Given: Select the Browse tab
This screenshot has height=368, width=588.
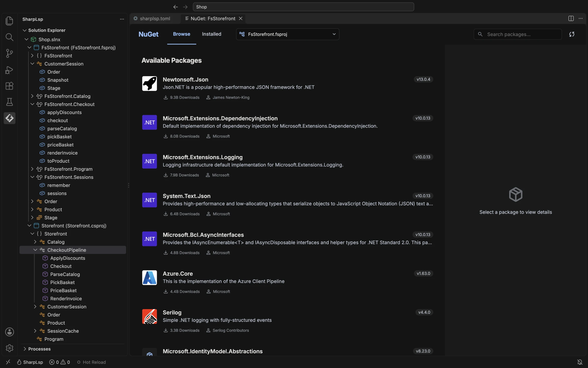Looking at the screenshot, I should point(182,34).
